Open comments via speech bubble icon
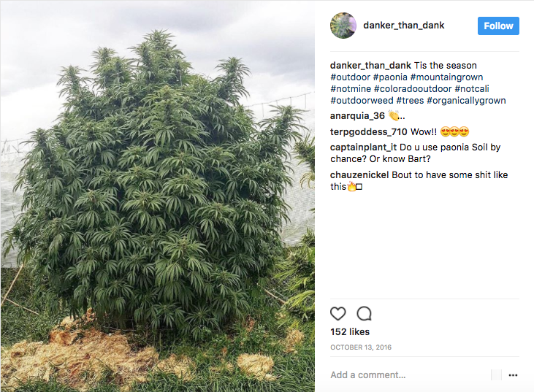The width and height of the screenshot is (534, 392). coord(364,313)
